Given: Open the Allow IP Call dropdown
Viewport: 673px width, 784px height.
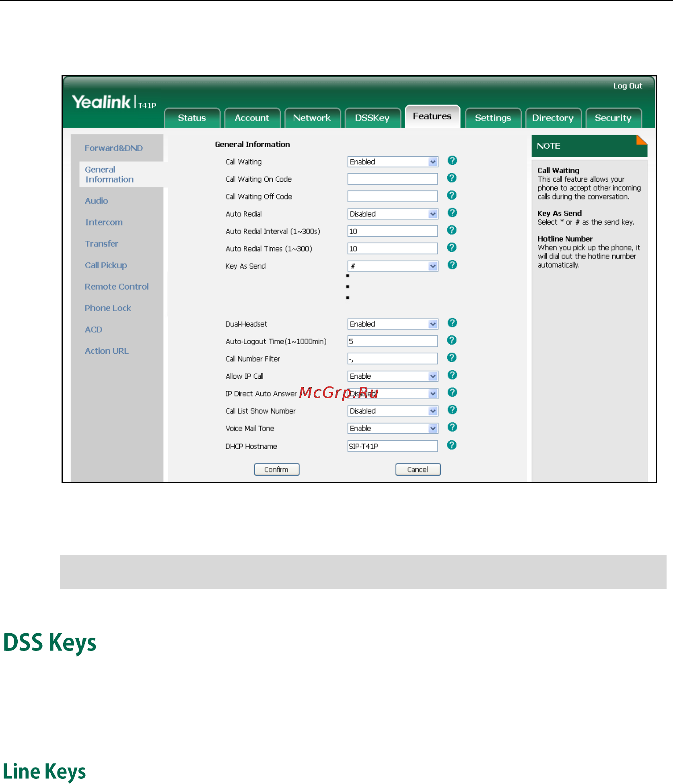Looking at the screenshot, I should tap(393, 376).
